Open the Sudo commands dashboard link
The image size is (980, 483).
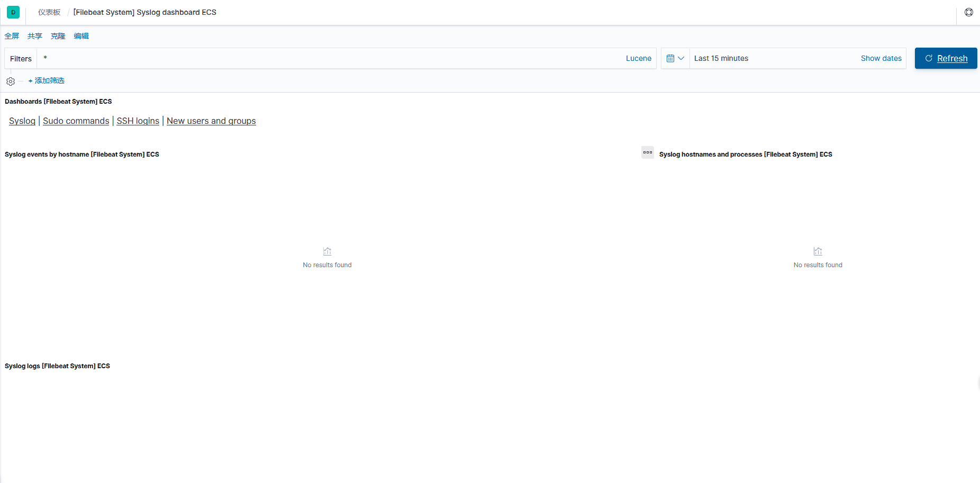click(76, 121)
